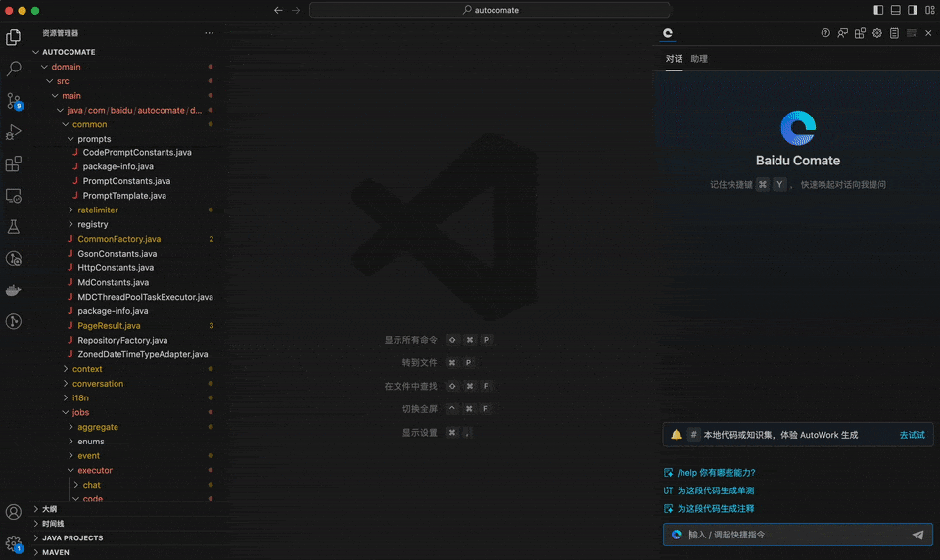Open RepositoryFactory.java file
This screenshot has width=940, height=560.
pyautogui.click(x=122, y=340)
